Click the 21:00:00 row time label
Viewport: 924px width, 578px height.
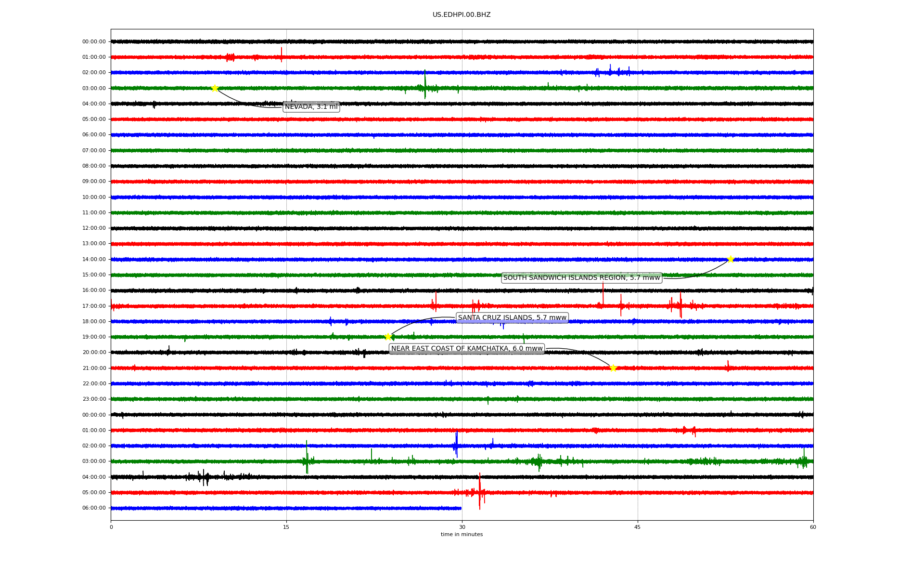coord(94,368)
